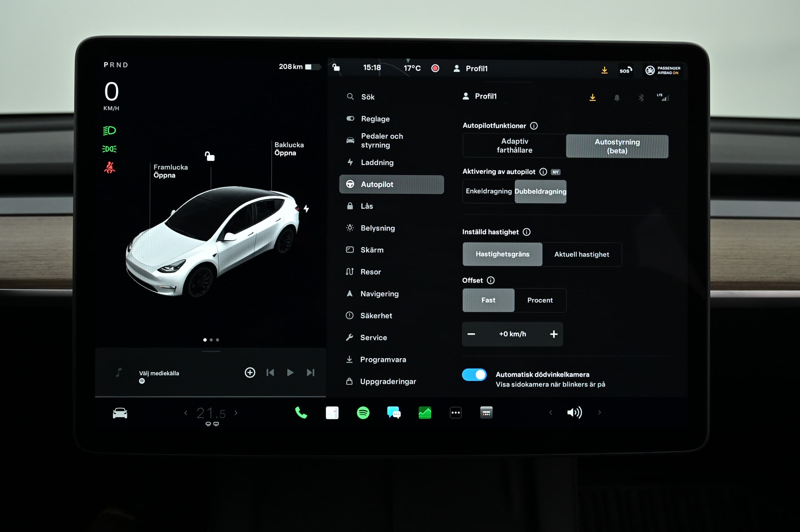Open the Profil1 profile dropdown in the top bar
The width and height of the screenshot is (800, 532).
coord(470,68)
